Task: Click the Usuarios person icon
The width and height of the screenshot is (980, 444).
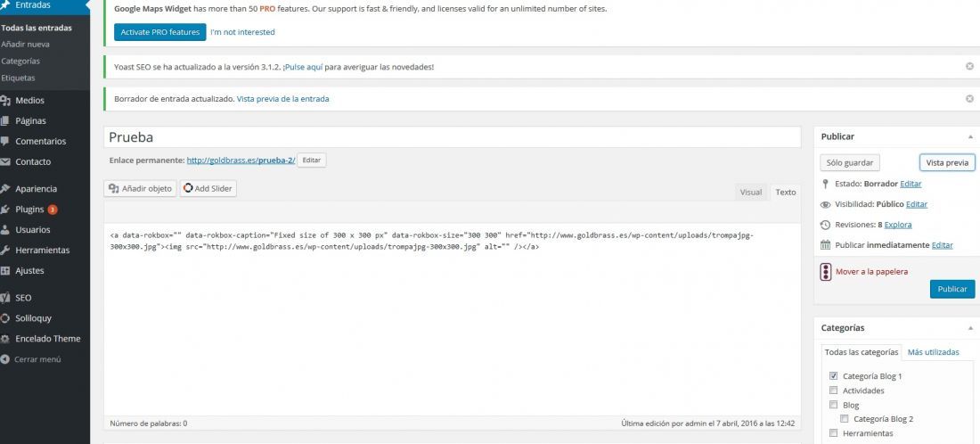Action: click(5, 229)
